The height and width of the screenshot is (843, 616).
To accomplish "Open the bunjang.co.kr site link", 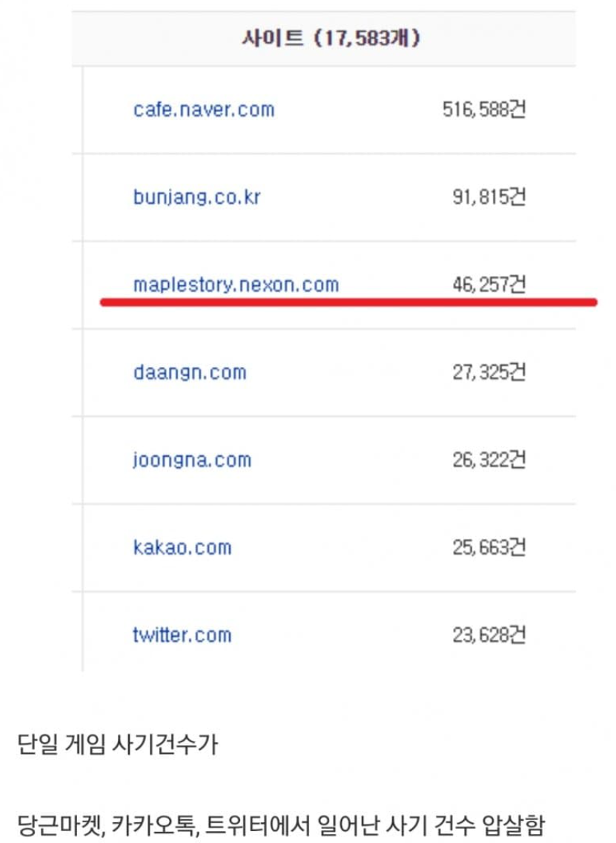I will click(196, 198).
